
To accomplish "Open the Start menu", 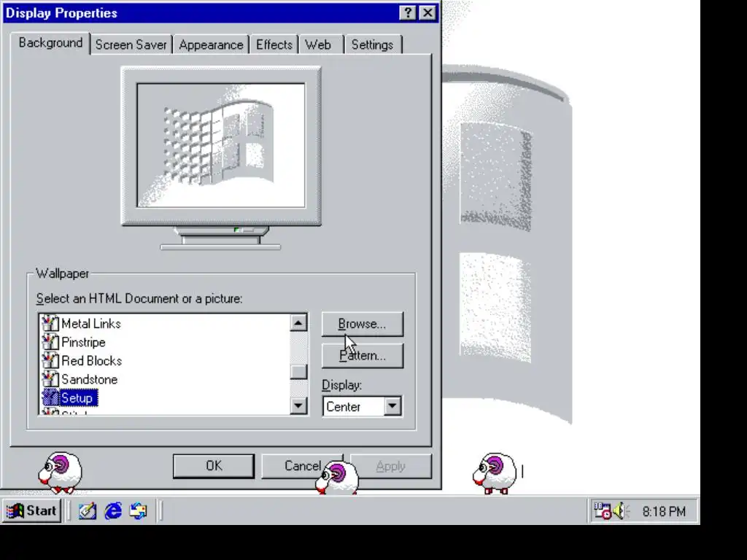I will click(x=32, y=511).
